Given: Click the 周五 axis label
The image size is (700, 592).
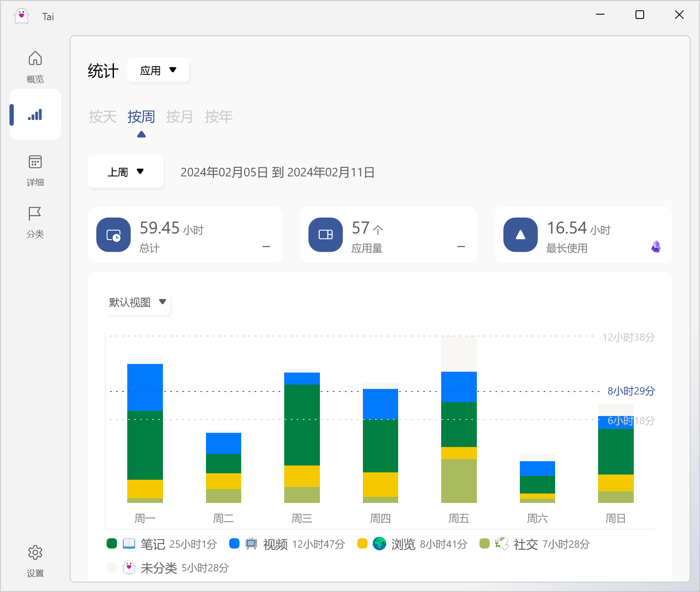Looking at the screenshot, I should 459,518.
